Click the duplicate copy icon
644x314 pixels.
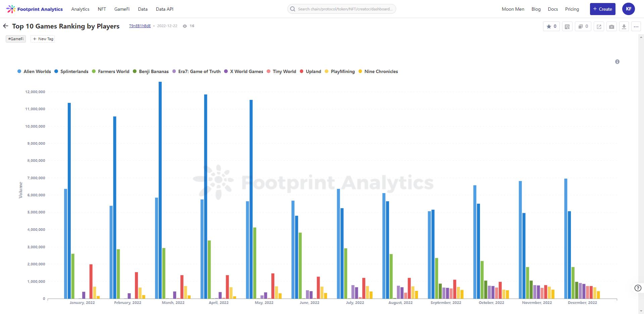[x=583, y=26]
